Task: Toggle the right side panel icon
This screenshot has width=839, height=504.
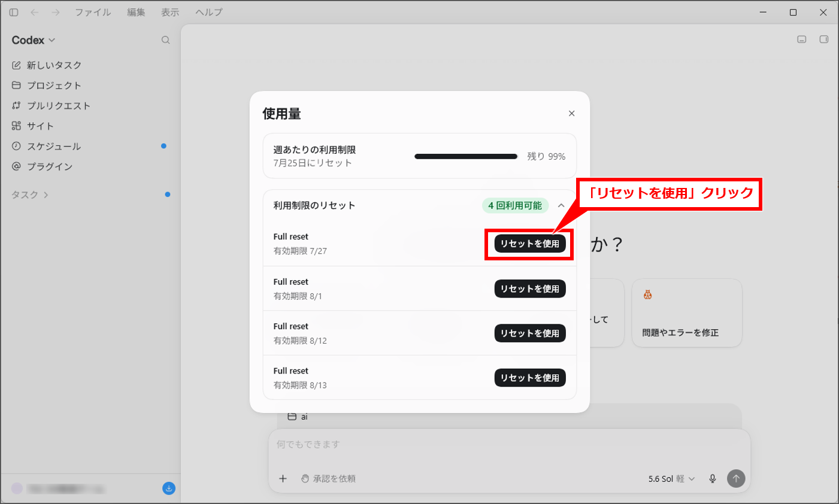Action: click(824, 40)
